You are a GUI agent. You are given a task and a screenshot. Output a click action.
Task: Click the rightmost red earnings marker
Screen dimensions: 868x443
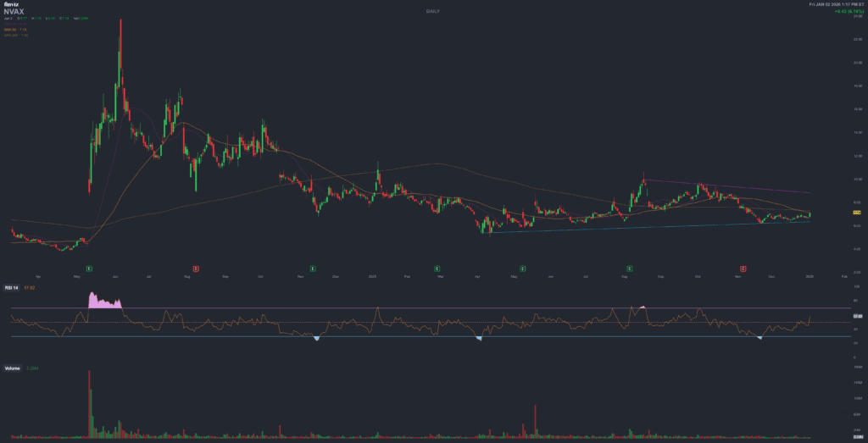(743, 268)
